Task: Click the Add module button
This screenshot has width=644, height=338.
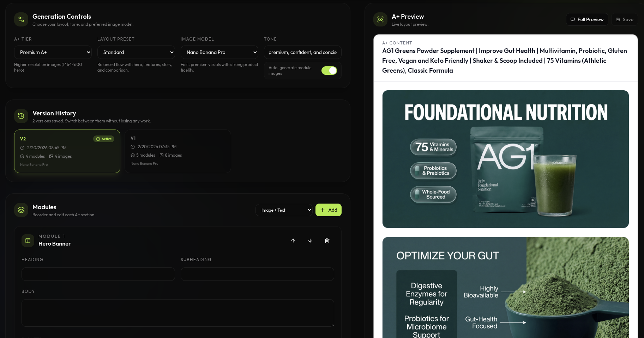Action: click(329, 210)
